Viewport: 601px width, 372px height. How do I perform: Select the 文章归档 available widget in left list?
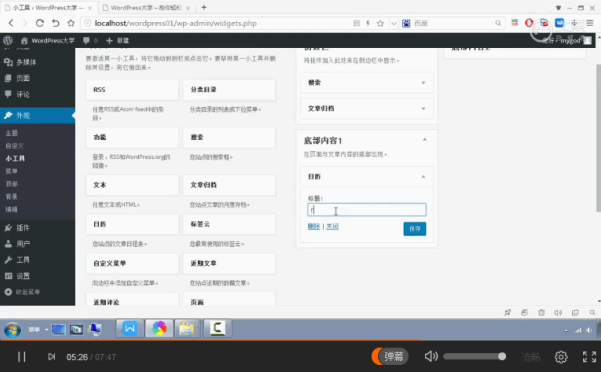pyautogui.click(x=229, y=185)
